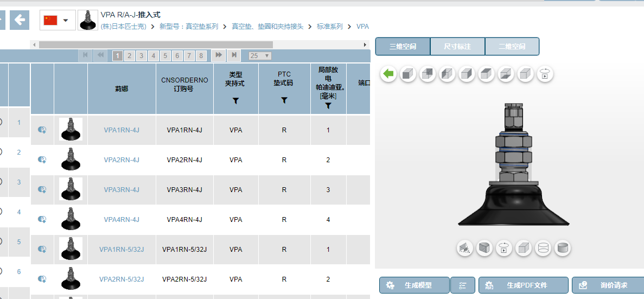
Task: Go to page 5 in pagination
Action: point(165,55)
